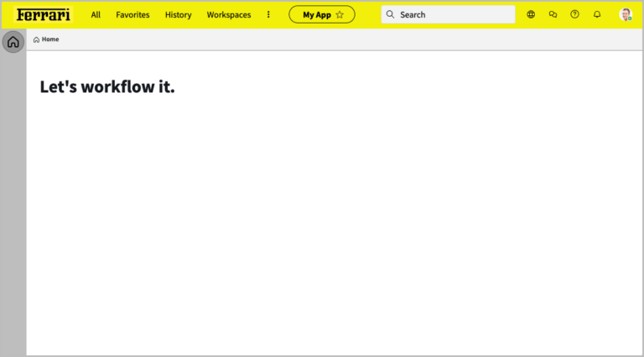Viewport: 644px width, 357px height.
Task: Open the three-dot more menu
Action: click(268, 15)
